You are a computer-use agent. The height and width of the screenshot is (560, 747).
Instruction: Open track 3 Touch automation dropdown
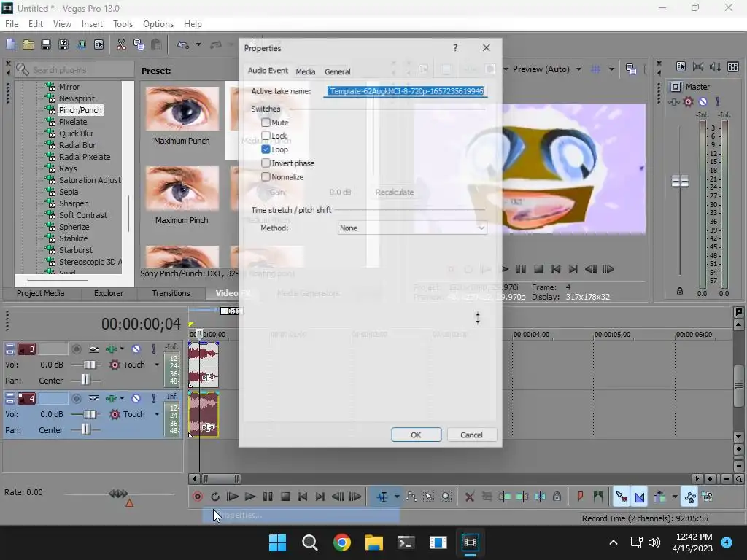pos(157,365)
